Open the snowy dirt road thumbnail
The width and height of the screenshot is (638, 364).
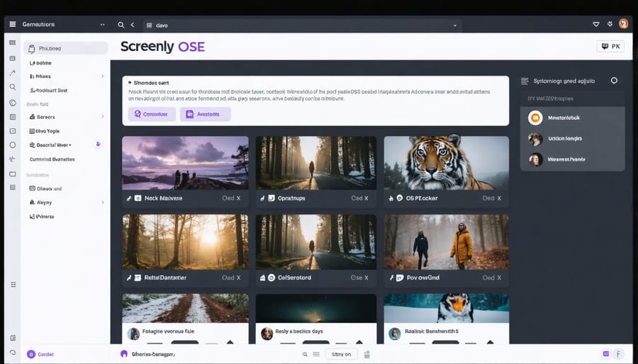coord(185,308)
